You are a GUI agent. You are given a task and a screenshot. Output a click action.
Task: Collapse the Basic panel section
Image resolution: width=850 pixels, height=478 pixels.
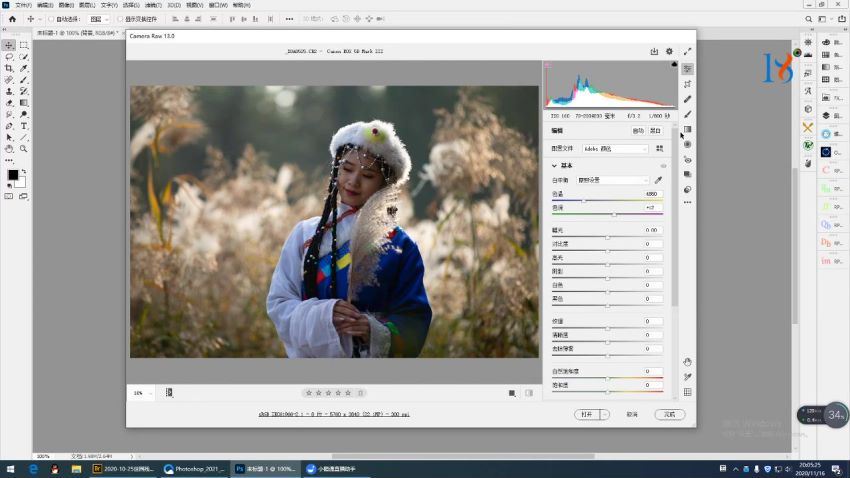click(x=554, y=166)
